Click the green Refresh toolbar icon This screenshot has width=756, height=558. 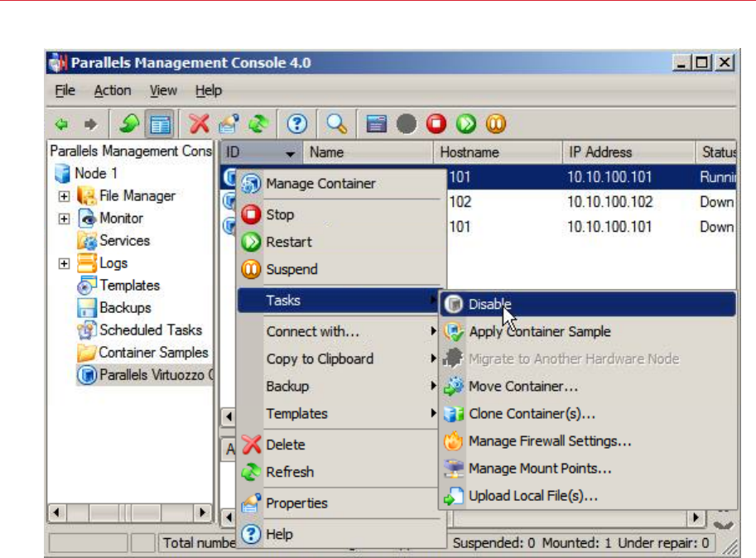pos(259,124)
